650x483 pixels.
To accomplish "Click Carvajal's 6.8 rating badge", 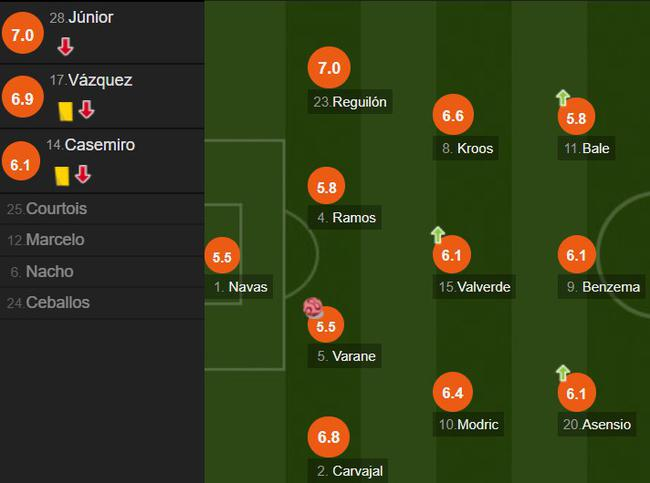I will 329,438.
